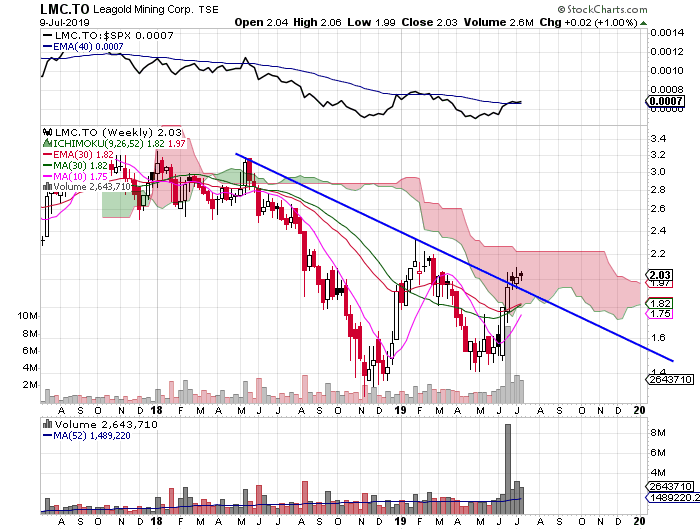Viewport: 700px width, 530px height.
Task: Click the green up-arrow change indicator
Action: coord(643,23)
